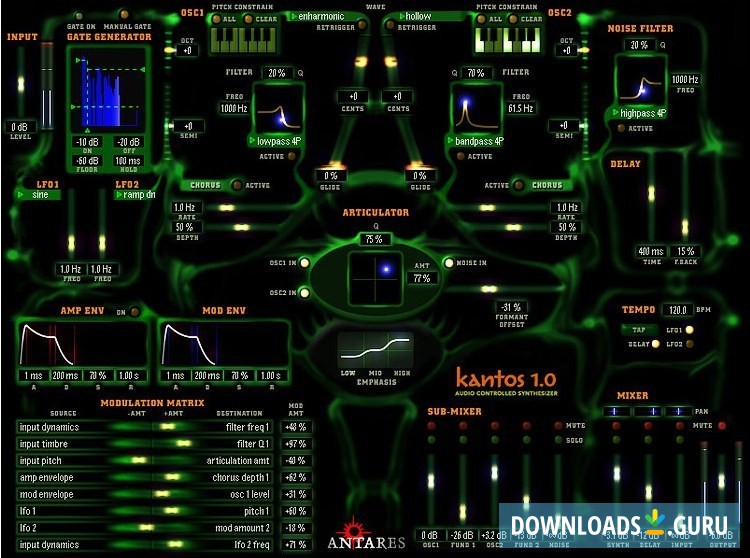
Task: Click OSC2 pitch constrain Clear button
Action: click(x=513, y=19)
